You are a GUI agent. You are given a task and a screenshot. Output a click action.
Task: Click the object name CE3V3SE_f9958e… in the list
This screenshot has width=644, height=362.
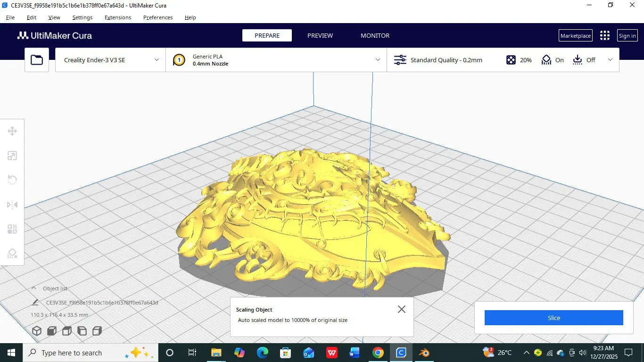coord(102,303)
